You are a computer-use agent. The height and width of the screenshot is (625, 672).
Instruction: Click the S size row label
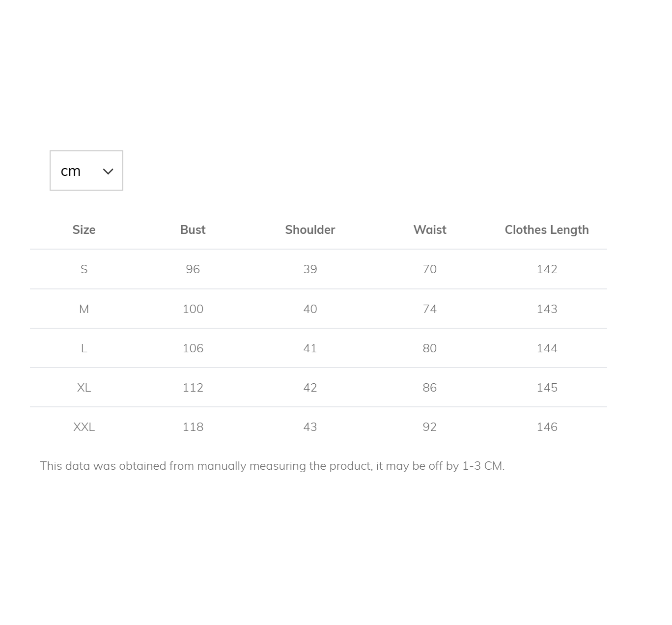pos(84,269)
